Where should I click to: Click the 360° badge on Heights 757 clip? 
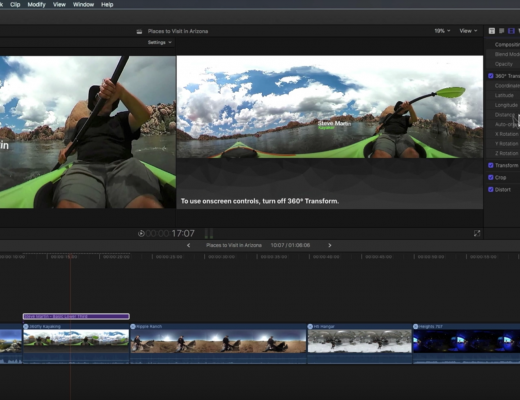click(x=416, y=326)
